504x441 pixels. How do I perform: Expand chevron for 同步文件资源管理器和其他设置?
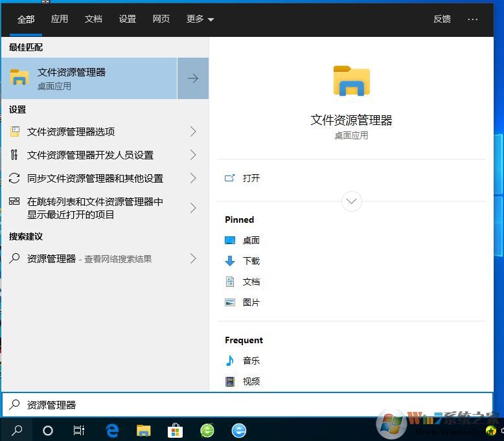coord(193,178)
